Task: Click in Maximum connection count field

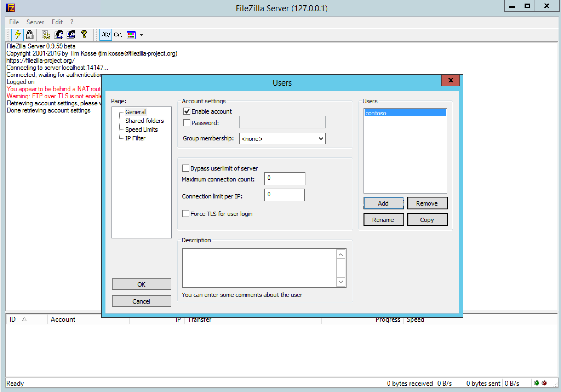Action: pyautogui.click(x=284, y=178)
